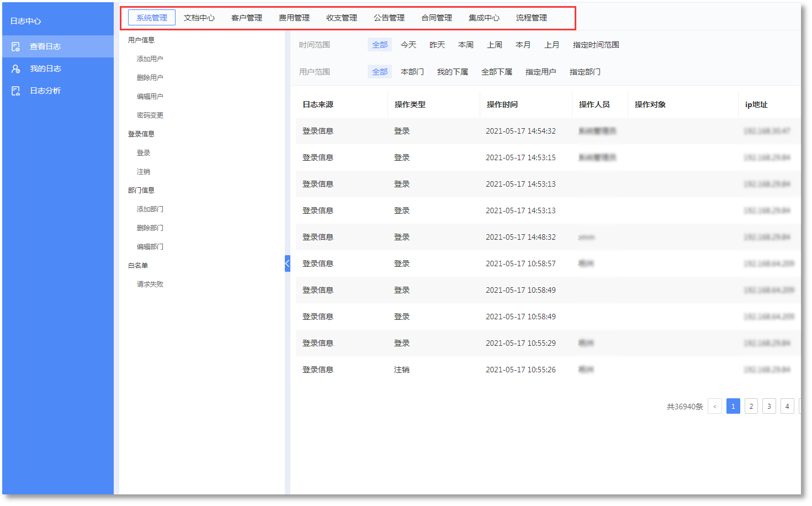Switch to 客户管理 tab
The height and width of the screenshot is (506, 812).
pyautogui.click(x=247, y=18)
